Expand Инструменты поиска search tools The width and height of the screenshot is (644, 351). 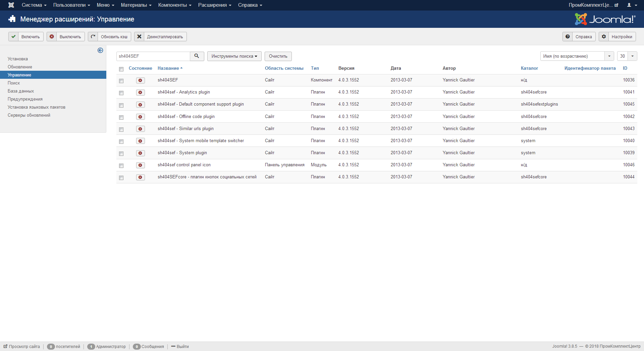pos(234,56)
